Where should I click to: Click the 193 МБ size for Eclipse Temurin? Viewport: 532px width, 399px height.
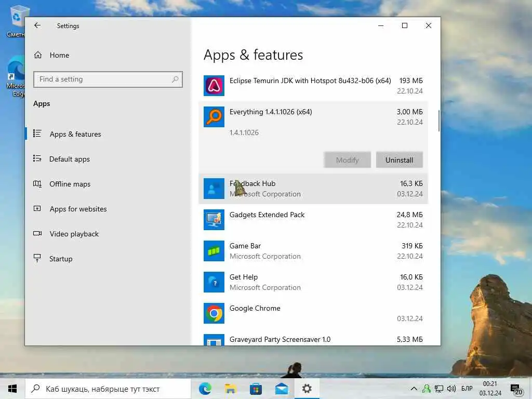411,81
